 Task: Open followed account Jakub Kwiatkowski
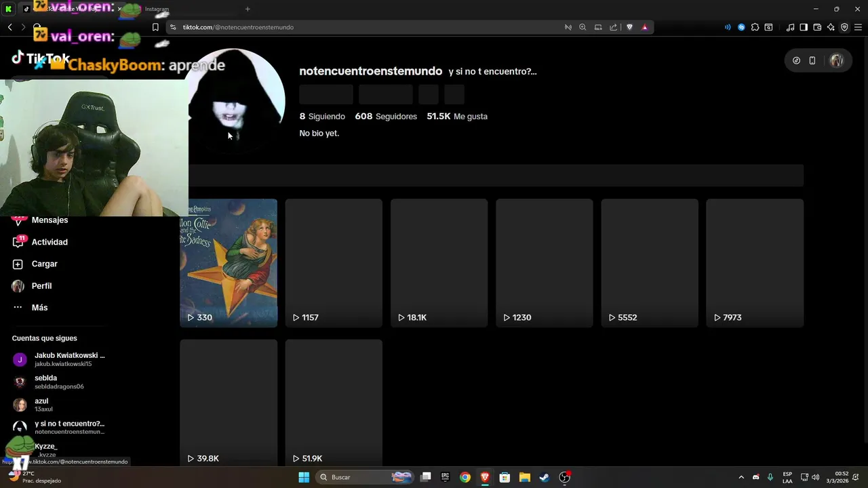59,359
